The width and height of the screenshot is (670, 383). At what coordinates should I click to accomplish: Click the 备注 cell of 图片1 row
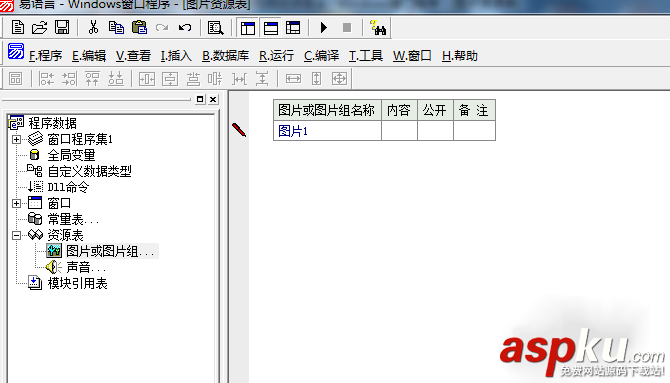(x=474, y=131)
